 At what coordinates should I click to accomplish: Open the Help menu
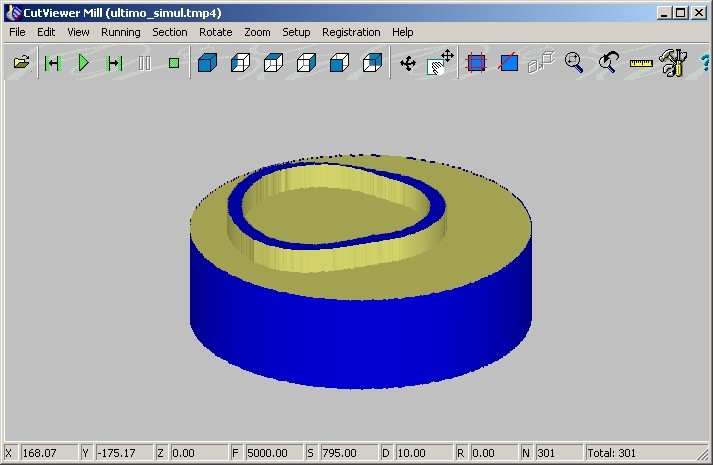[x=402, y=32]
